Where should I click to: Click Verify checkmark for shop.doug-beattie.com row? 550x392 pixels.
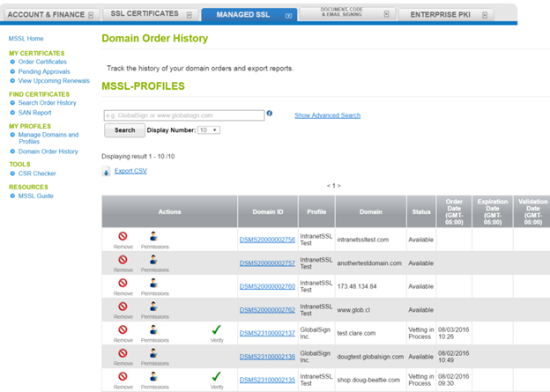tap(217, 378)
